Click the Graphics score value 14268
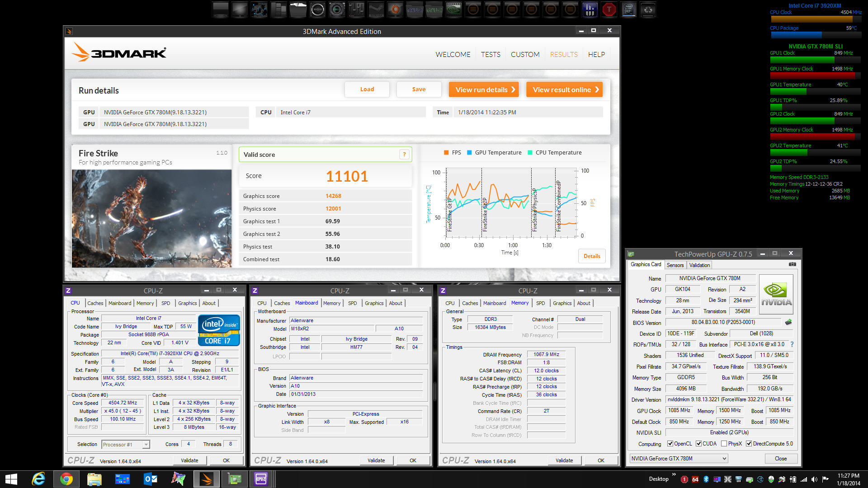Image resolution: width=868 pixels, height=488 pixels. [333, 196]
